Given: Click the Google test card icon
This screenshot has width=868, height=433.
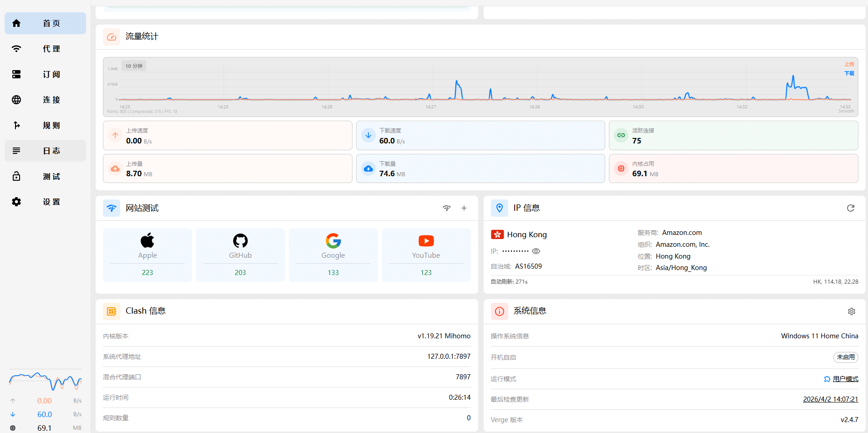Looking at the screenshot, I should click(x=333, y=240).
